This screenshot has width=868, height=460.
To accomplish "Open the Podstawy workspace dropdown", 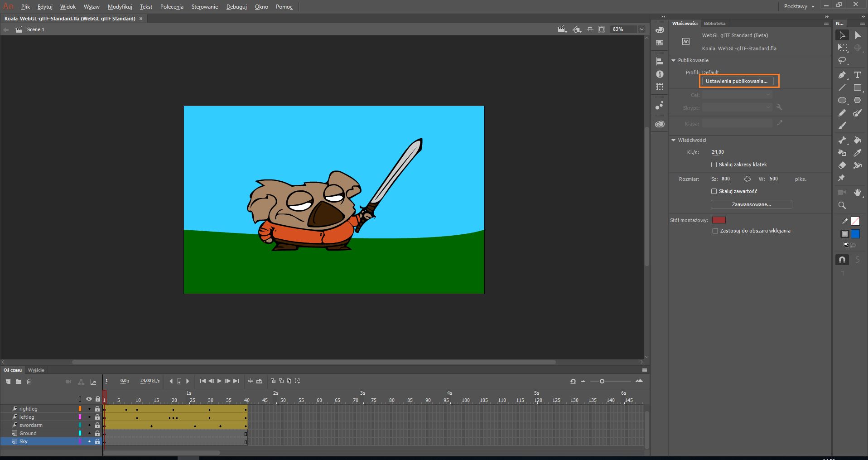I will [799, 6].
